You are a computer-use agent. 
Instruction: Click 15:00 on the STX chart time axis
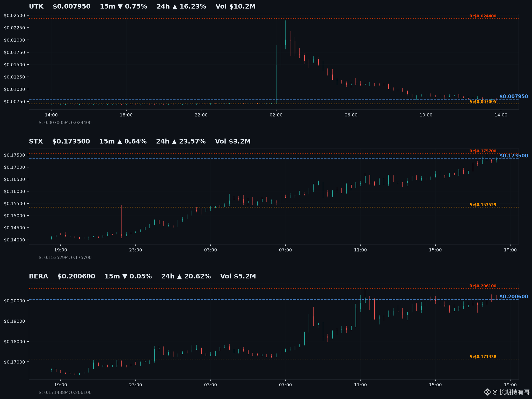point(435,250)
